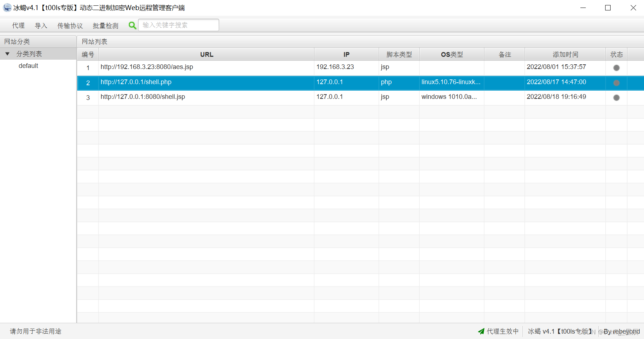Click IP cell of shell.php row
The height and width of the screenshot is (339, 644).
point(346,83)
